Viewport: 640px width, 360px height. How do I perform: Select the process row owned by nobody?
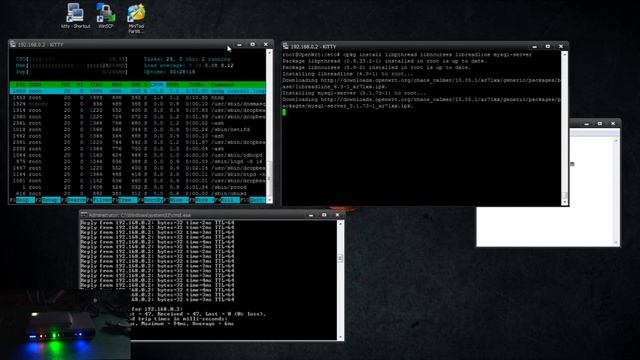138,104
